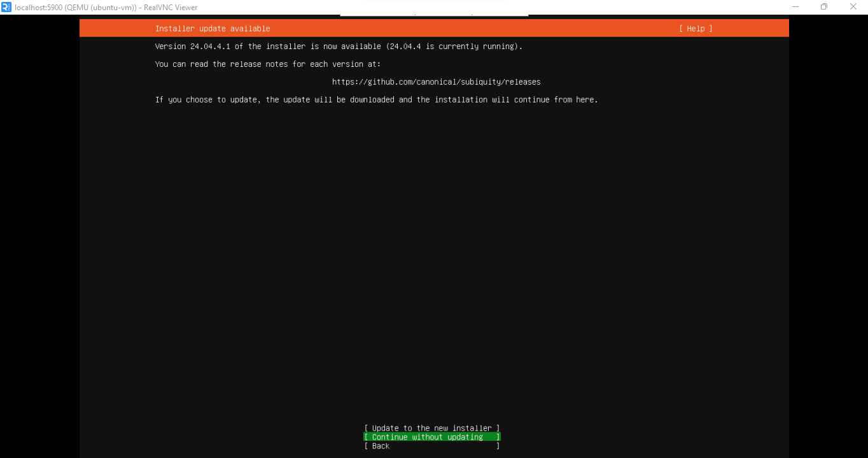The width and height of the screenshot is (868, 458).
Task: Go Back to previous installer screen
Action: [431, 446]
